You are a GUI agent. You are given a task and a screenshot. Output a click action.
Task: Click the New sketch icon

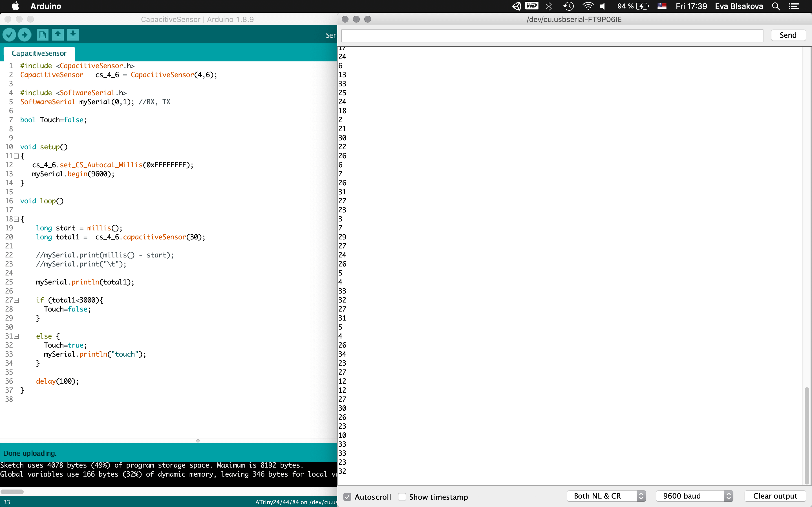tap(42, 35)
